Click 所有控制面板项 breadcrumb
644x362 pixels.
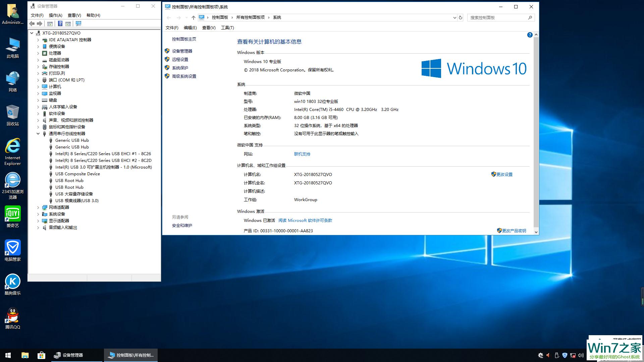[251, 17]
